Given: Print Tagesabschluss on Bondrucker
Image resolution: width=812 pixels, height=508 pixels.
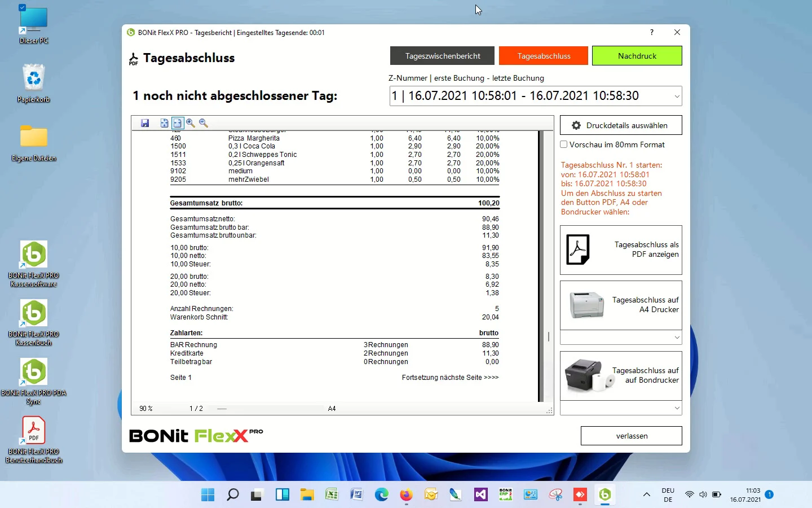Looking at the screenshot, I should pos(621,375).
